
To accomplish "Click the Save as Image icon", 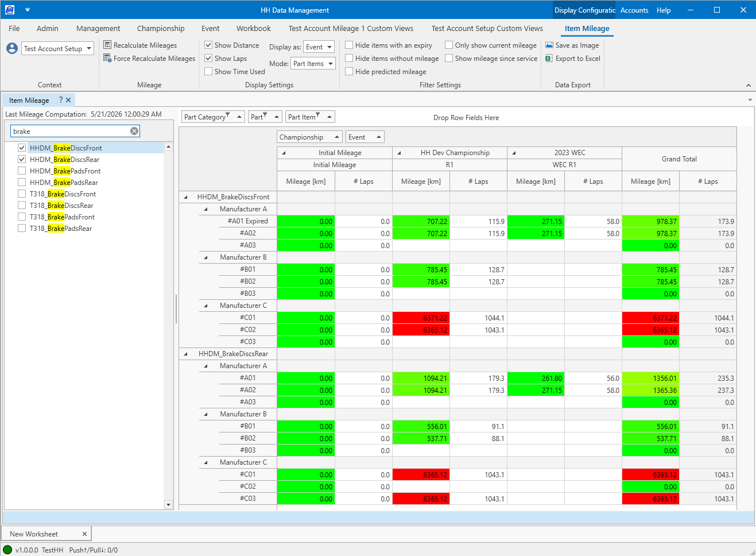I will click(549, 45).
